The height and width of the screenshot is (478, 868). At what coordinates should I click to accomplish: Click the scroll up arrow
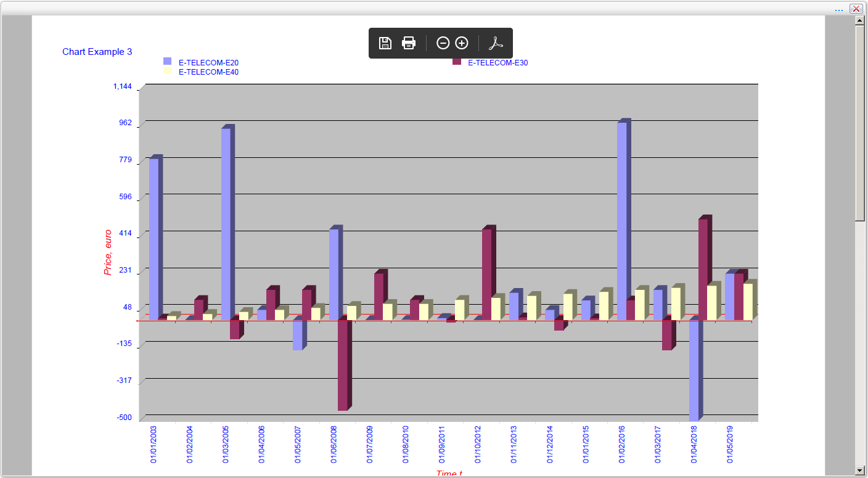[860, 21]
